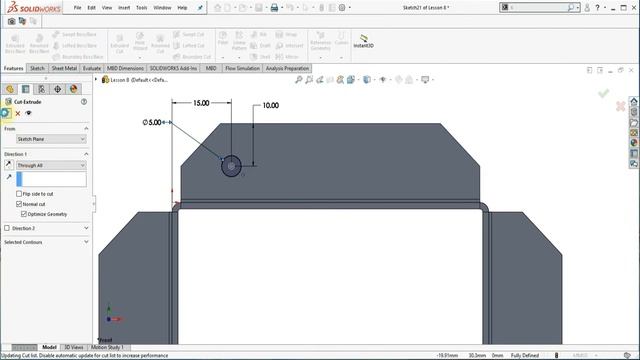Open the Edit menu
This screenshot has width=640, height=360.
91,7
